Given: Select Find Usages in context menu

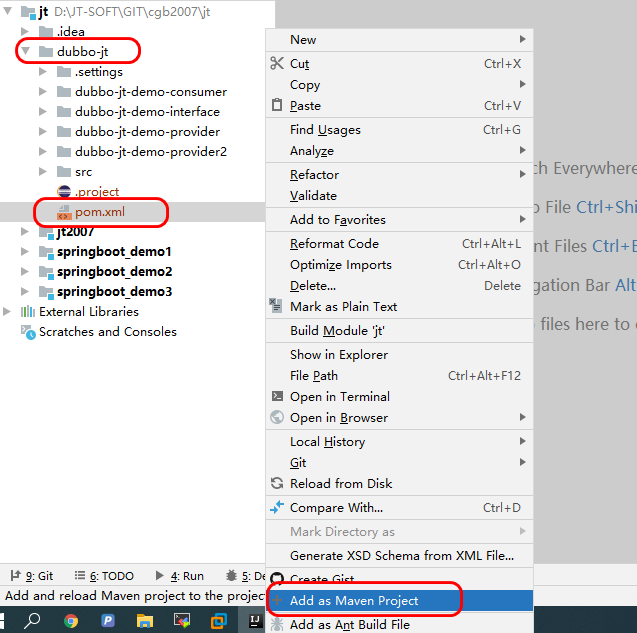Looking at the screenshot, I should pos(399,130).
